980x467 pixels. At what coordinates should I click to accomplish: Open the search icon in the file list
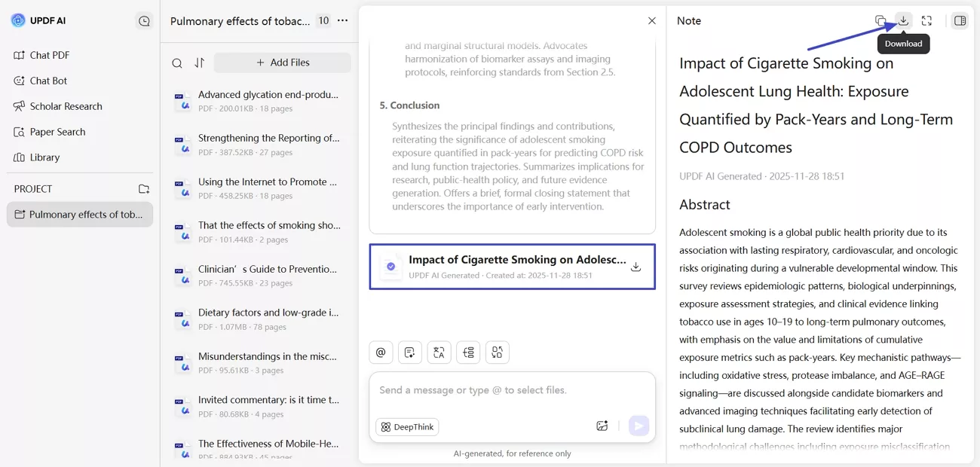pyautogui.click(x=176, y=63)
